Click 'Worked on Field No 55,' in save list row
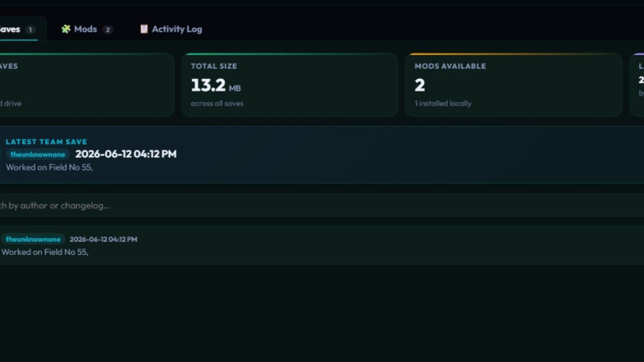This screenshot has width=644, height=362. pos(45,252)
